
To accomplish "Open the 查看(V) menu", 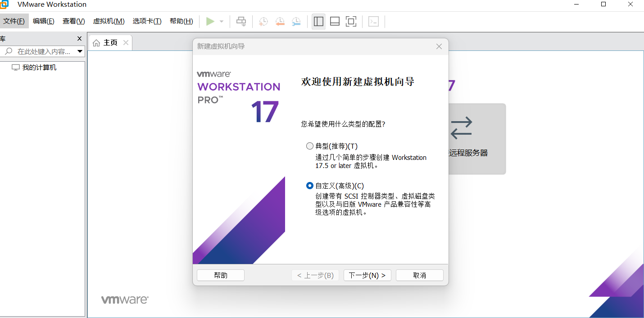I will [74, 21].
